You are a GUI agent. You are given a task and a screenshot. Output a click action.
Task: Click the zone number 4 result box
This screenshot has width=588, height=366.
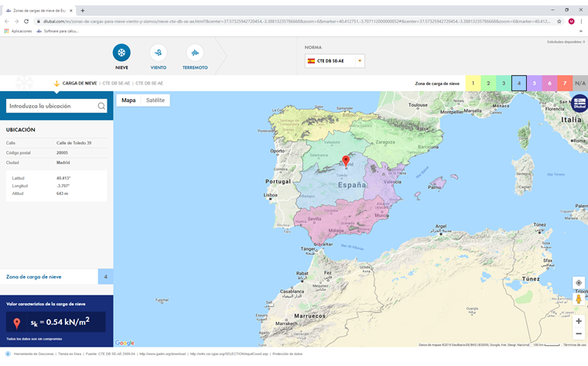(106, 277)
